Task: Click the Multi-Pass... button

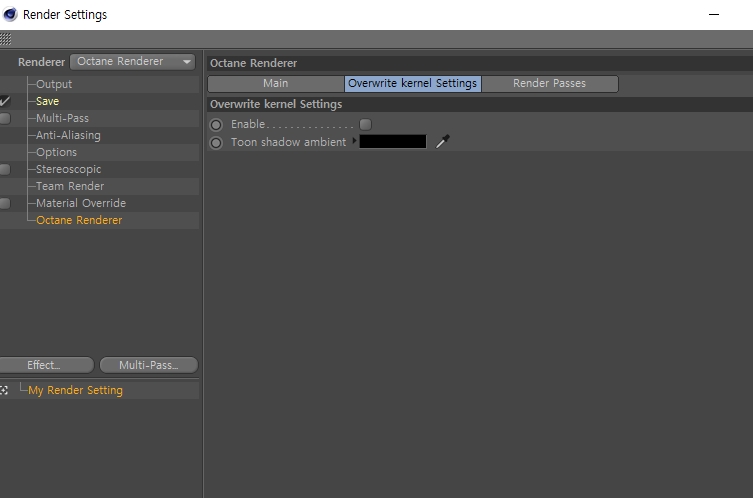Action: [x=149, y=365]
